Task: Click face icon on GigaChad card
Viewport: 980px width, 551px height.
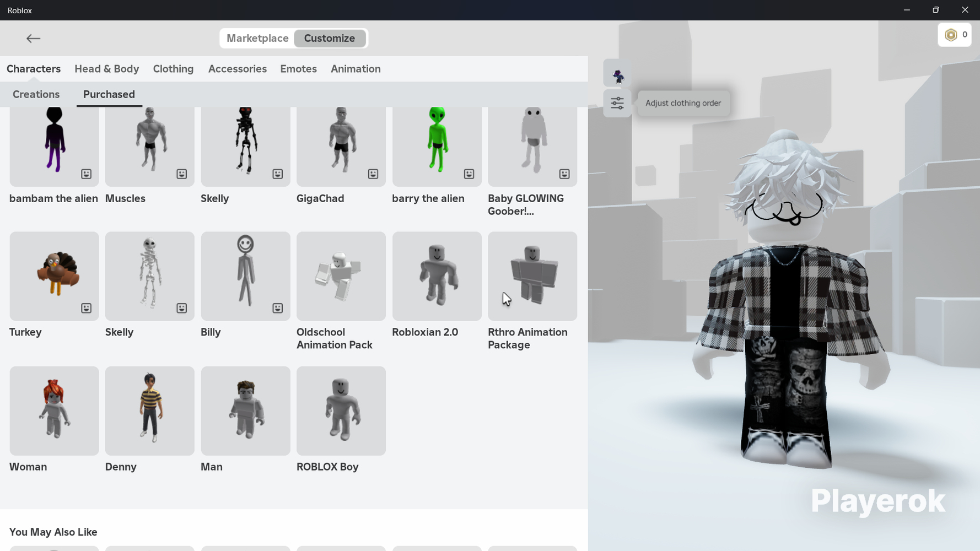Action: 373,174
